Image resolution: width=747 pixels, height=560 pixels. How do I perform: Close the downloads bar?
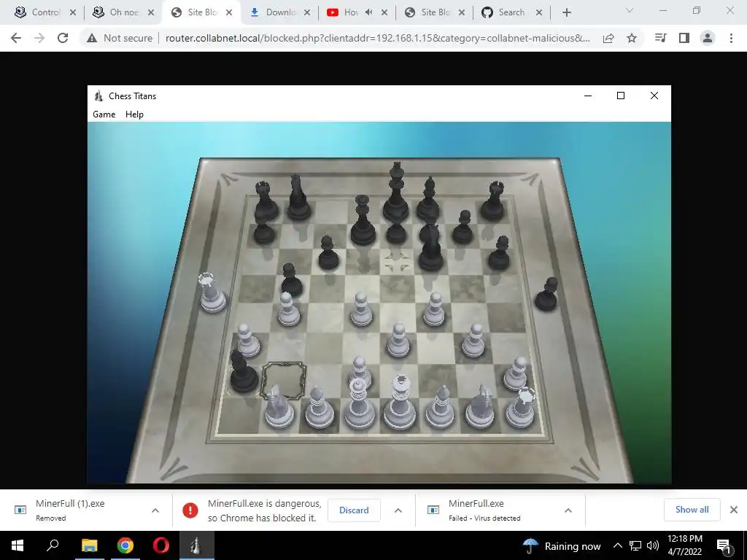click(x=734, y=510)
